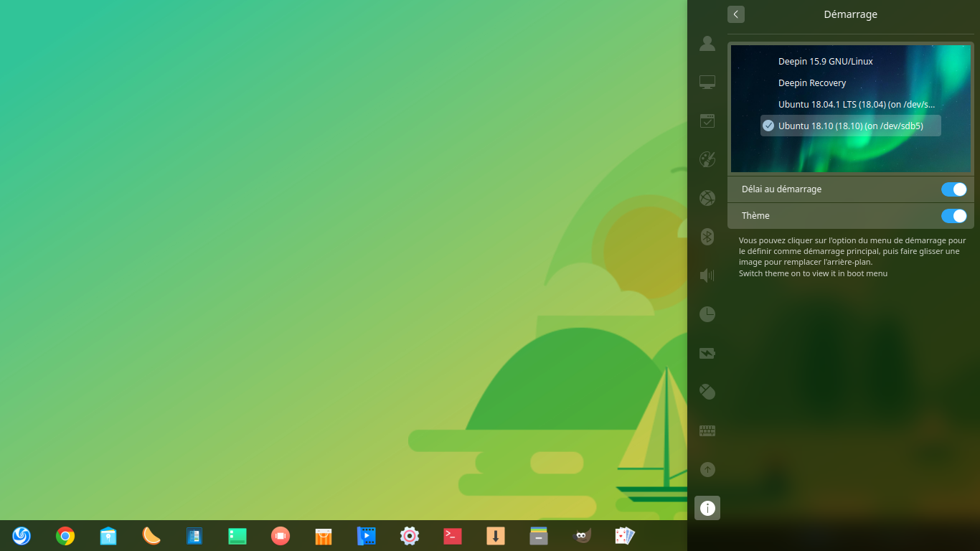
Task: Toggle the Thème switch
Action: point(953,216)
